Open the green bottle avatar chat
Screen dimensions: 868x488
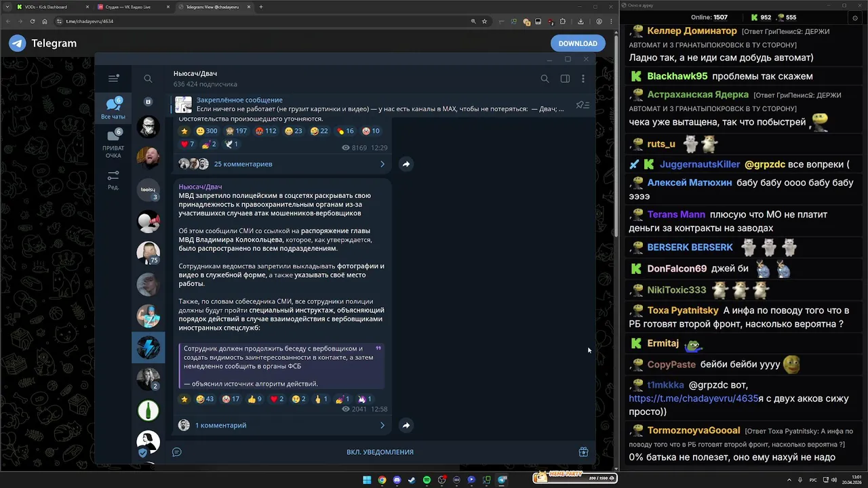[x=149, y=410]
